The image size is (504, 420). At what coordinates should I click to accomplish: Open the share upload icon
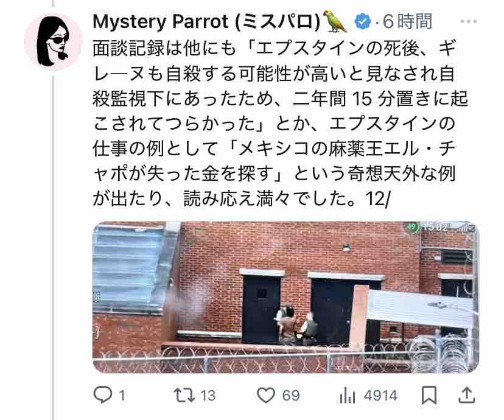(x=467, y=395)
